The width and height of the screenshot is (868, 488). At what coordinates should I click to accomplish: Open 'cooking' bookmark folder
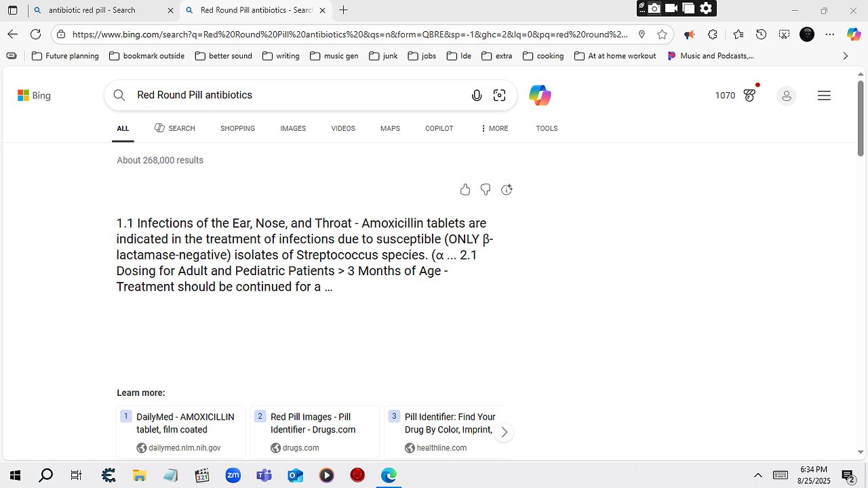542,56
